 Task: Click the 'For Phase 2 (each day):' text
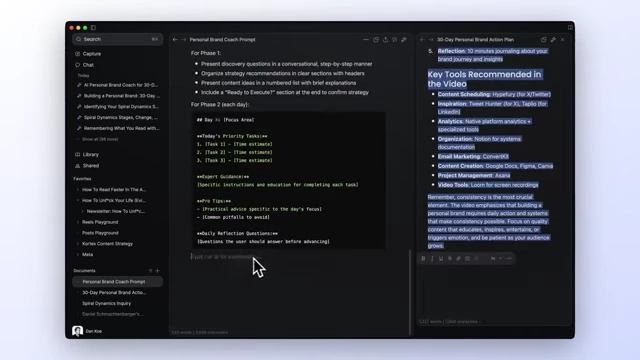[x=220, y=104]
